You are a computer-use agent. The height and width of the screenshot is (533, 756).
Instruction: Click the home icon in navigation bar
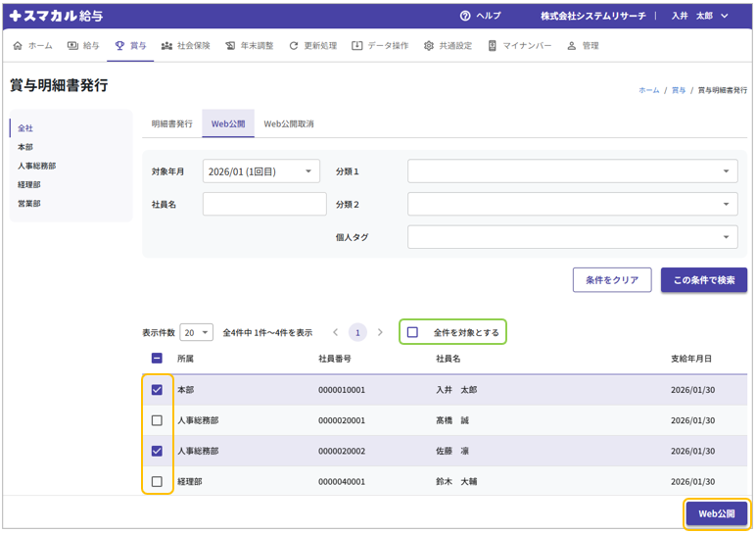18,46
